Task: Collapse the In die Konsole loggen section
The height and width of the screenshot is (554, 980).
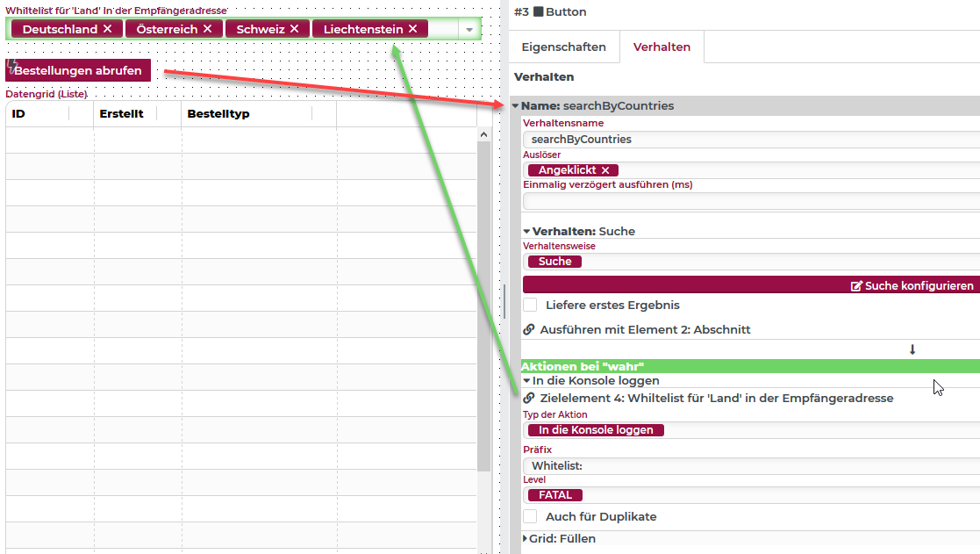Action: pos(526,381)
